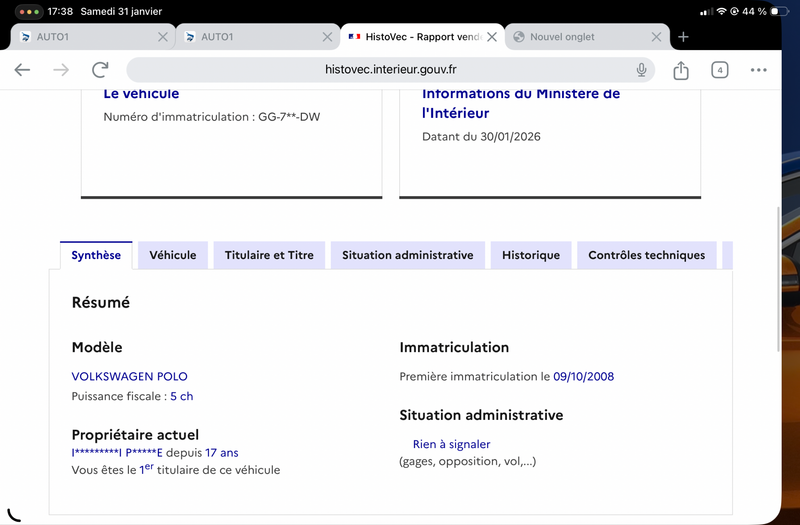Screen dimensions: 800x525
Task: Open the share sheet icon
Action: click(681, 70)
